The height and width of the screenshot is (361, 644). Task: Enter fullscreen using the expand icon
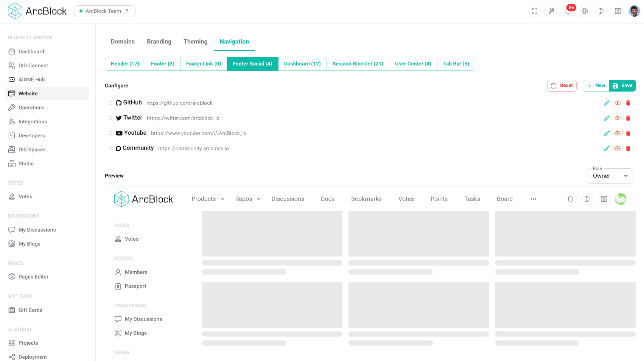point(535,11)
